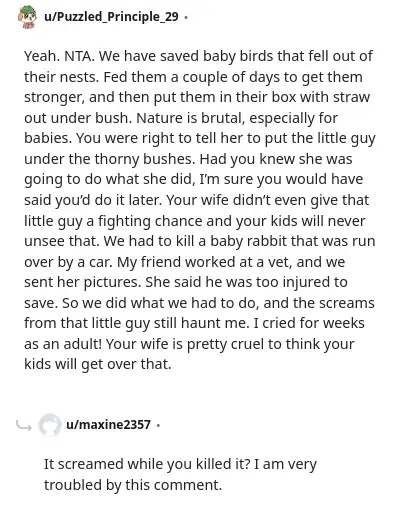The image size is (400, 520).
Task: Open Puzzled_Principle_29's avatar image
Action: pyautogui.click(x=27, y=17)
